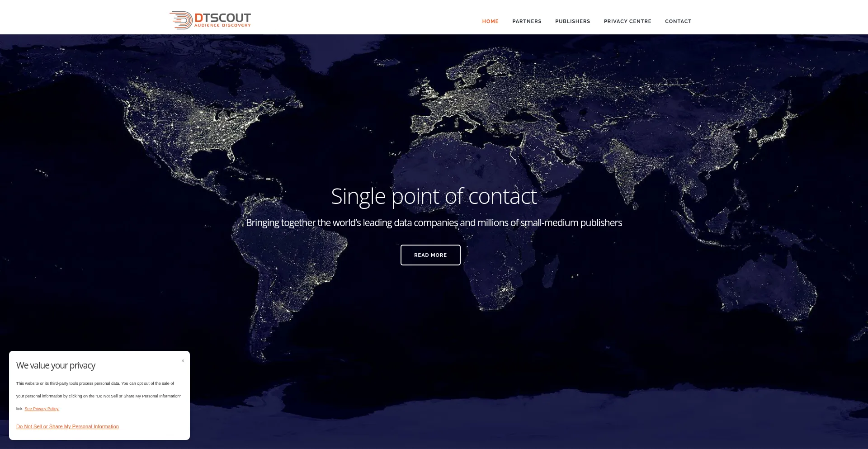Click the DTSCOUT swirl logo icon
This screenshot has height=449, width=868.
click(x=181, y=20)
